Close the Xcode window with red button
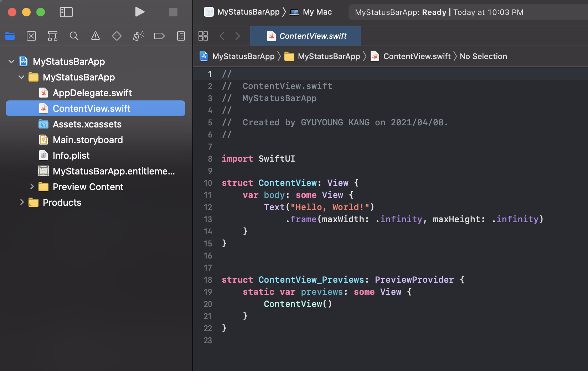 [x=12, y=12]
